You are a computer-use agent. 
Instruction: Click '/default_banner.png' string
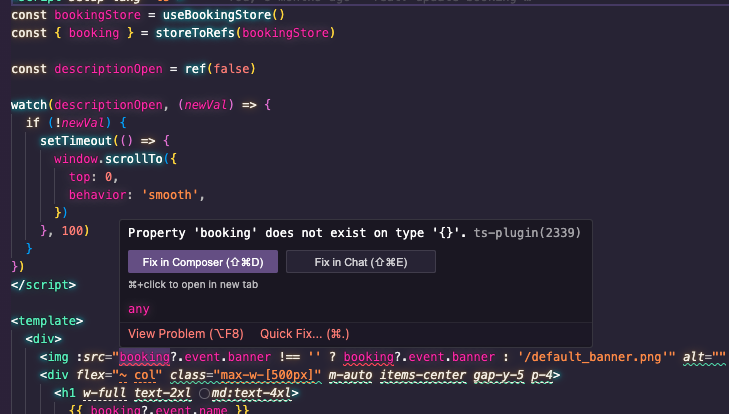coord(596,357)
